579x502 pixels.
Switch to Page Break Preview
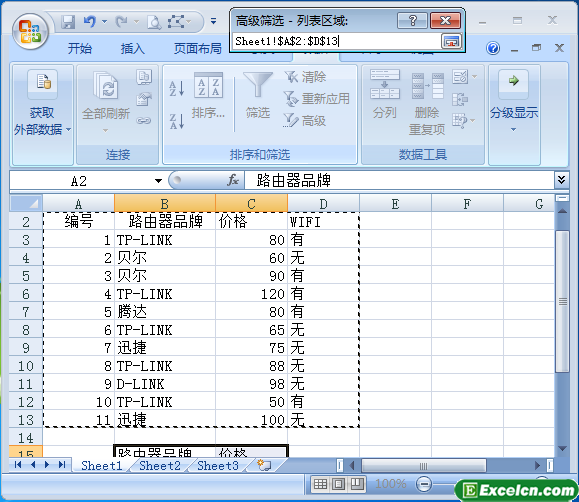[356, 484]
